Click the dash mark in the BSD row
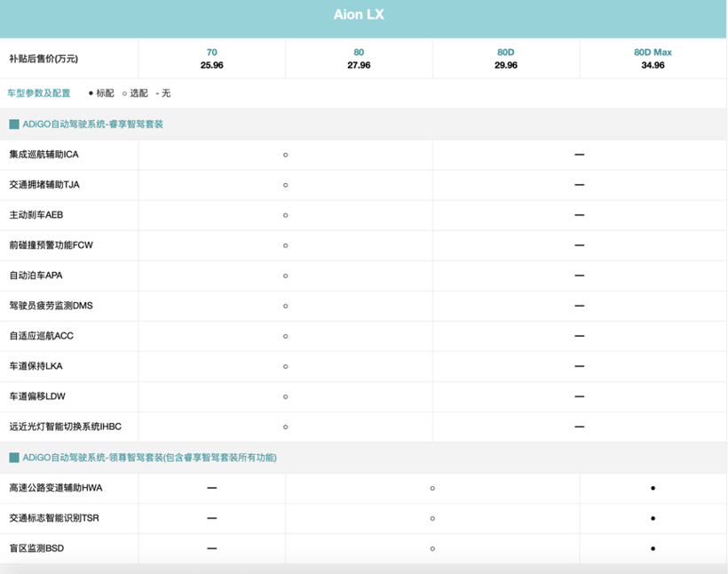 pyautogui.click(x=211, y=548)
